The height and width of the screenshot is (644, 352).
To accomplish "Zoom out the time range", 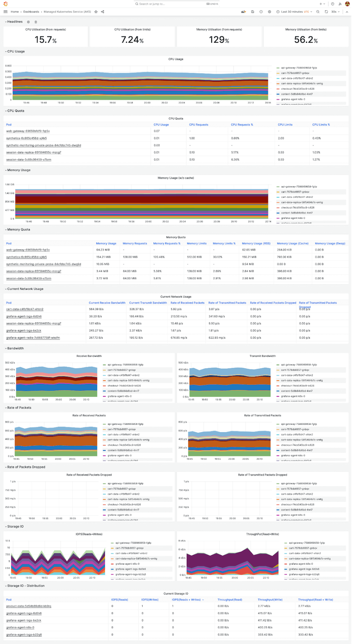I will click(x=318, y=11).
